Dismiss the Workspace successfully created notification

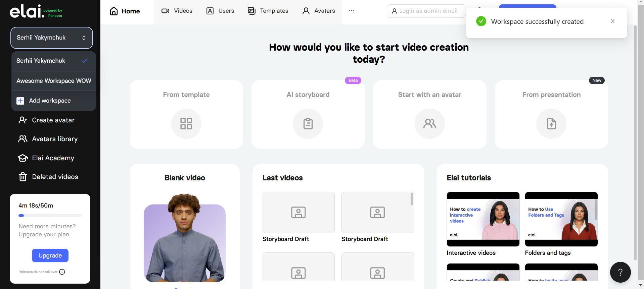click(613, 21)
